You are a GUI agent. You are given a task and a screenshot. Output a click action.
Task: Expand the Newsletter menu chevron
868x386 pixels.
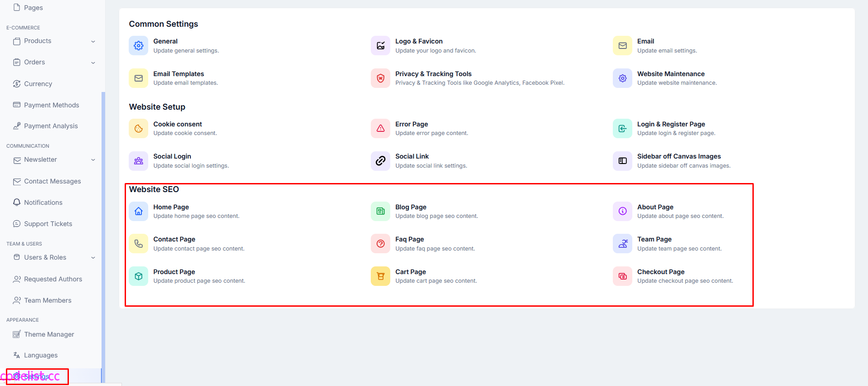click(93, 160)
